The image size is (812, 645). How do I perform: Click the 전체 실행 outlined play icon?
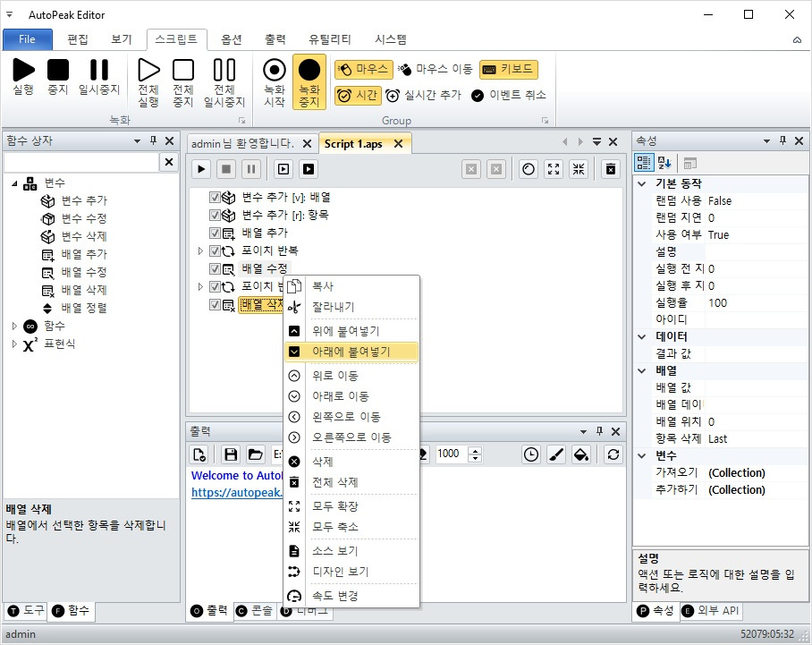[148, 70]
